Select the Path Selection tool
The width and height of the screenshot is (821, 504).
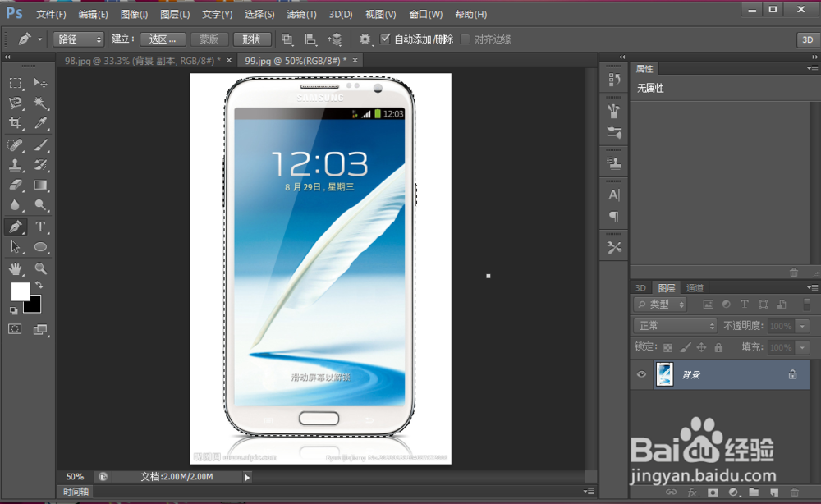click(x=15, y=247)
